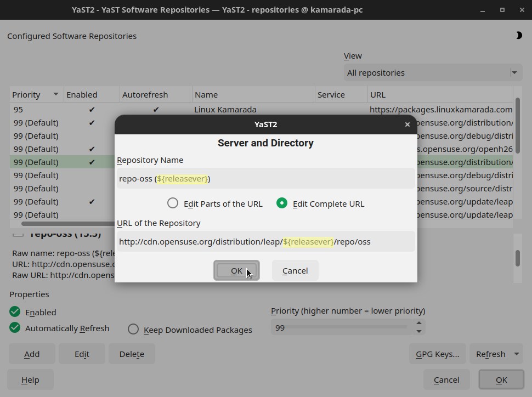
Task: Click the Repository Name input field
Action: [265, 178]
